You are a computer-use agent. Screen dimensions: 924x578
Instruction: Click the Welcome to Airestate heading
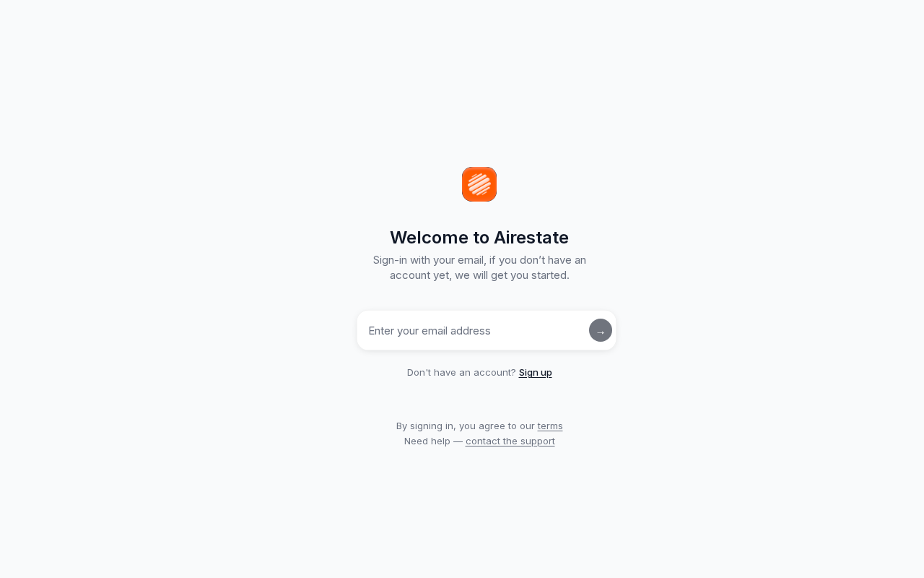pos(479,237)
